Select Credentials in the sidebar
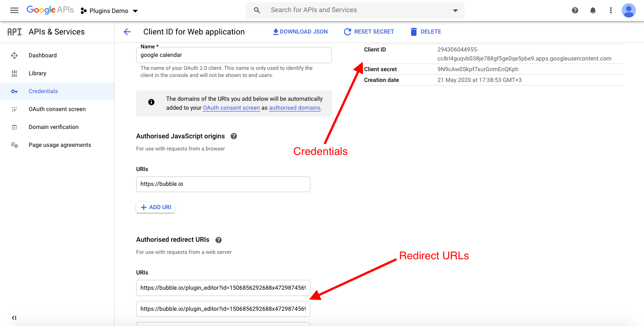The width and height of the screenshot is (644, 326). 57,91
